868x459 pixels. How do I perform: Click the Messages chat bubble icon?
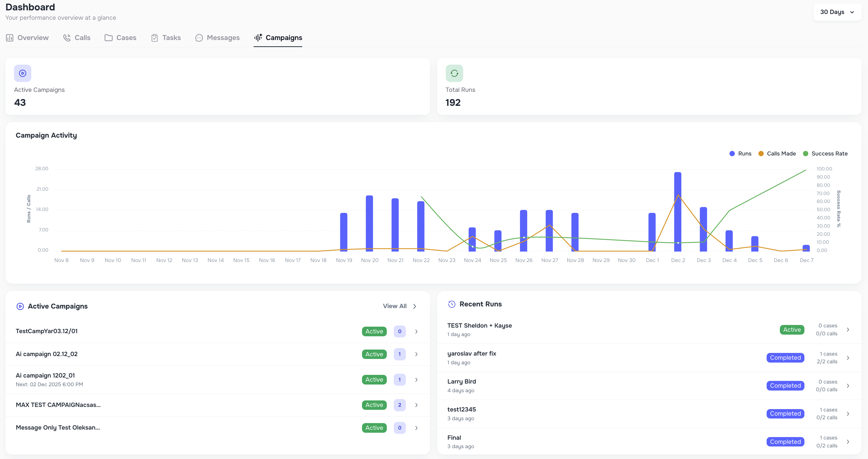pyautogui.click(x=199, y=38)
